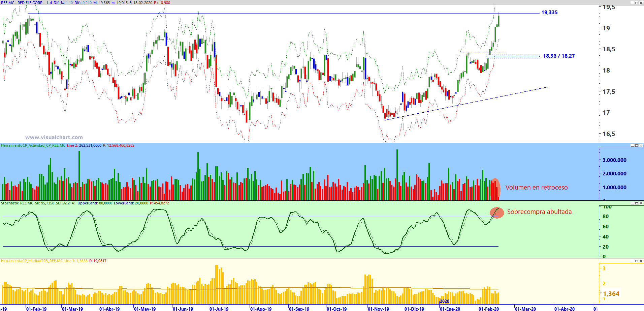Click the Line 2: 262.531,0000 volume value
644x311 pixels.
(x=84, y=145)
